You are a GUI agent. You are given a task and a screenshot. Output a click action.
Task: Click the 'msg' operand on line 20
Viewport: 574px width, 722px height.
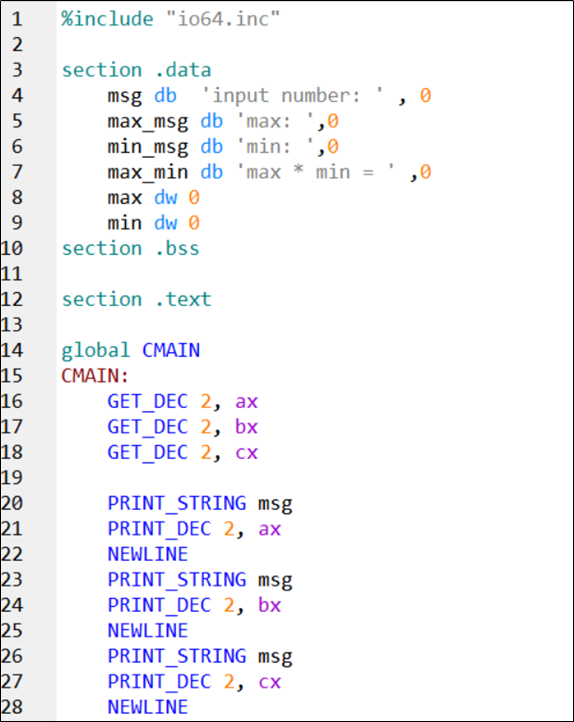(275, 505)
